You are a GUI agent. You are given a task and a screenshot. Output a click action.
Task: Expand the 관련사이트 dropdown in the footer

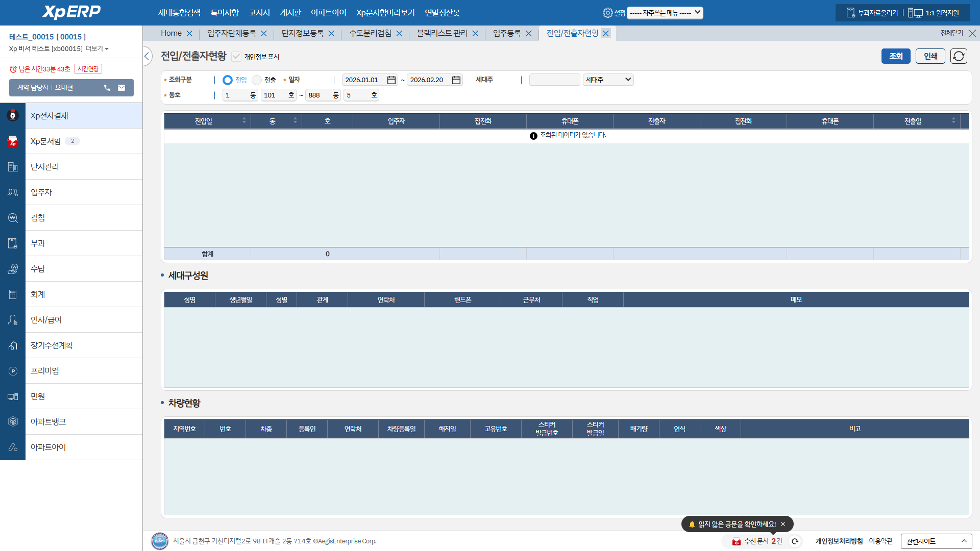pyautogui.click(x=936, y=541)
